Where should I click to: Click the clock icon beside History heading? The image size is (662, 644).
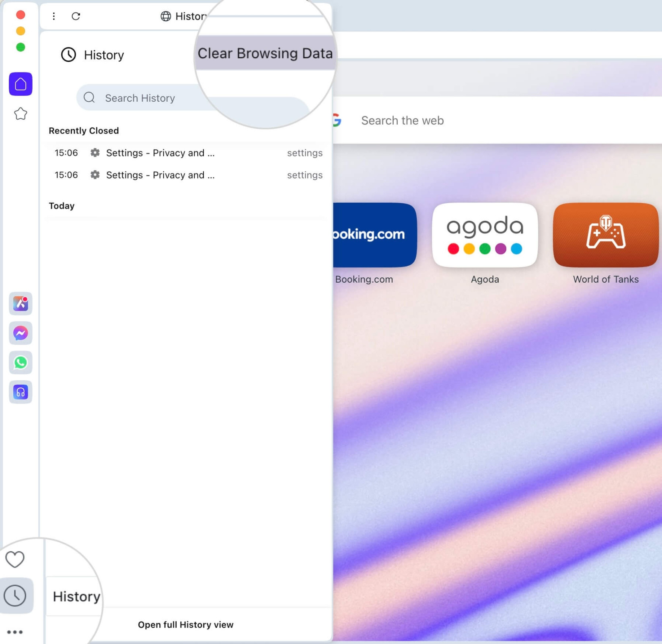coord(68,55)
